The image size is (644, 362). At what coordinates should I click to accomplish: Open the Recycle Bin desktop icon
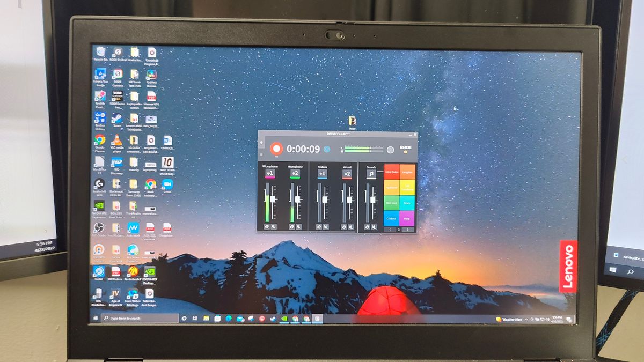pyautogui.click(x=100, y=54)
